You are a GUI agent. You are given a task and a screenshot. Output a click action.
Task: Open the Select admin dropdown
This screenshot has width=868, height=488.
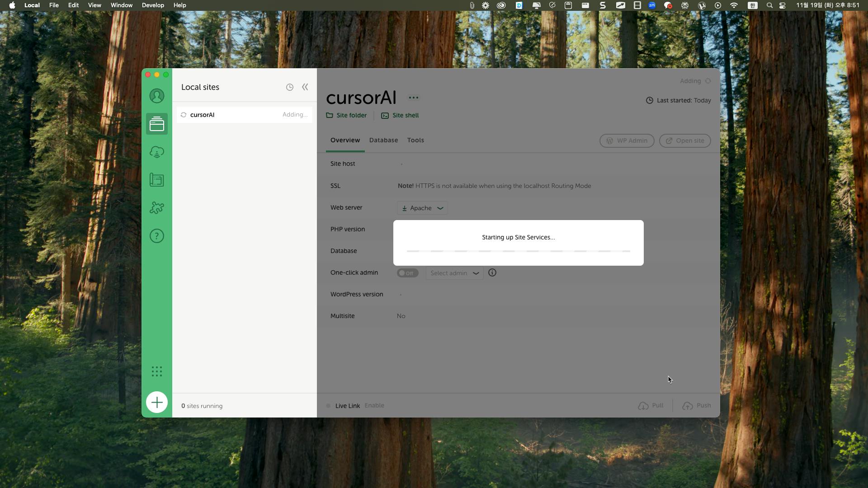click(454, 273)
